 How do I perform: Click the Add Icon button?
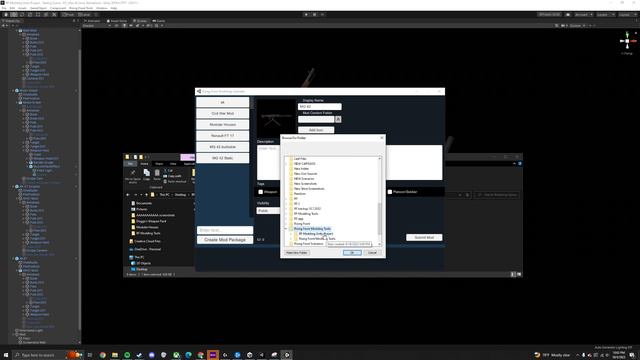[316, 130]
